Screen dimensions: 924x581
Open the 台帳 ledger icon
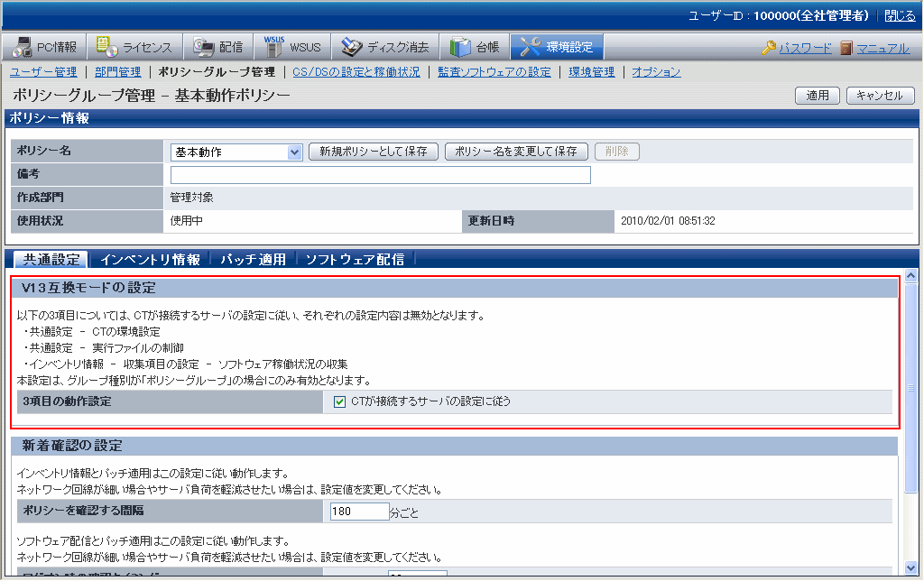point(460,47)
